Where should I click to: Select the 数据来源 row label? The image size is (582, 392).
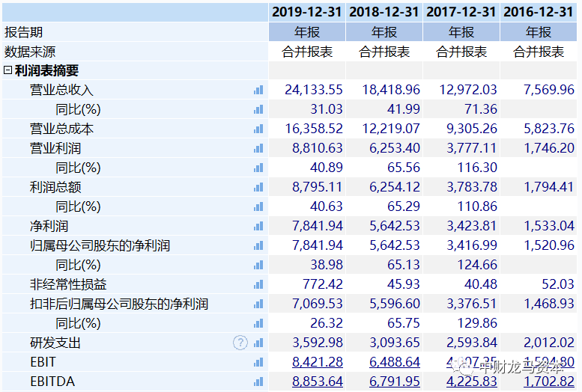[30, 52]
